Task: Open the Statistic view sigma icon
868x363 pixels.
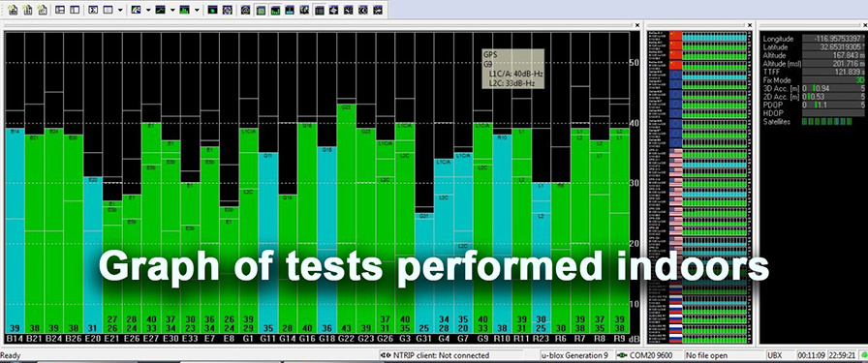Action: coord(94,10)
